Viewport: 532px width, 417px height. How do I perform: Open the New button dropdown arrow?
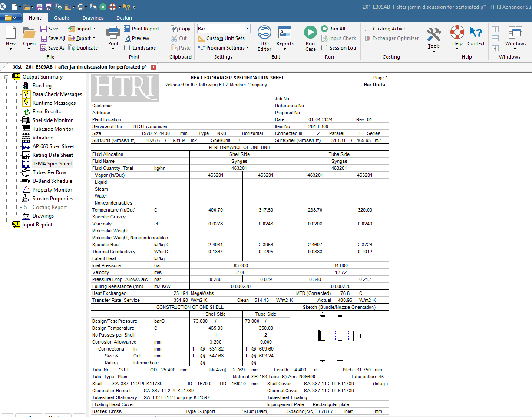coord(10,48)
